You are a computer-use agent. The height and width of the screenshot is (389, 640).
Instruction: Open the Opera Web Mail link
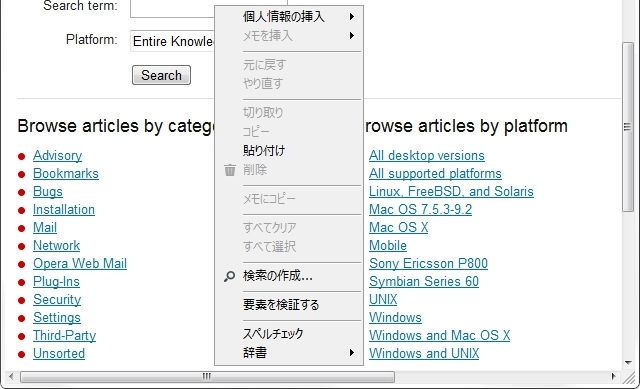pos(80,263)
